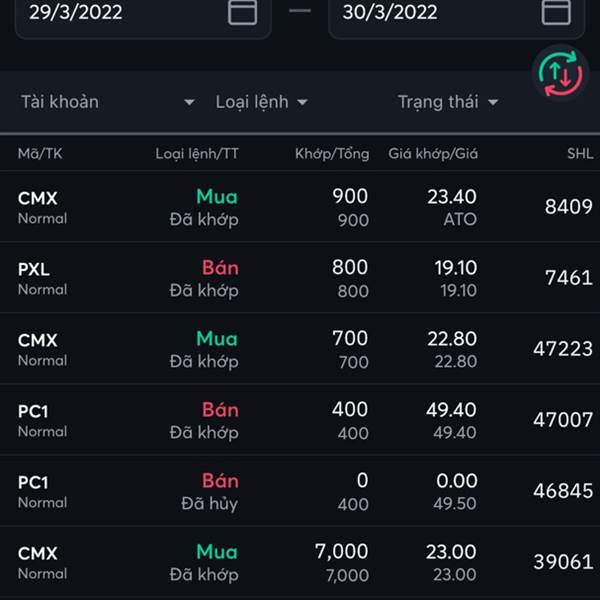Click the Loại lệnh/TT column header
Viewport: 600px width, 600px height.
pos(197,154)
